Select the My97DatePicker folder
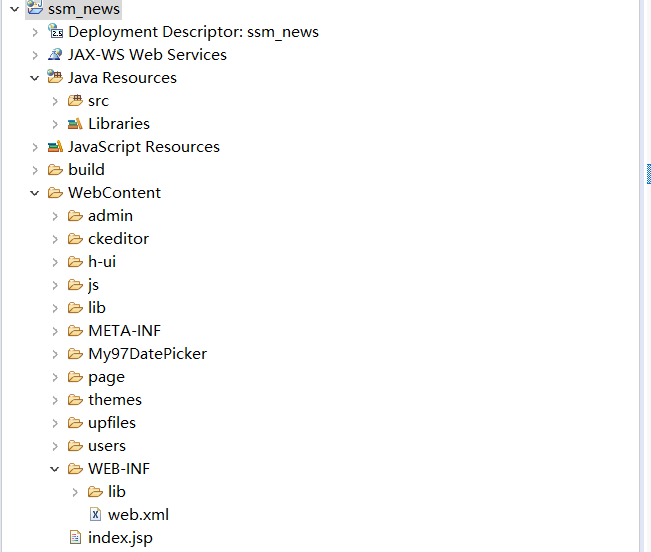651x552 pixels. 147,354
